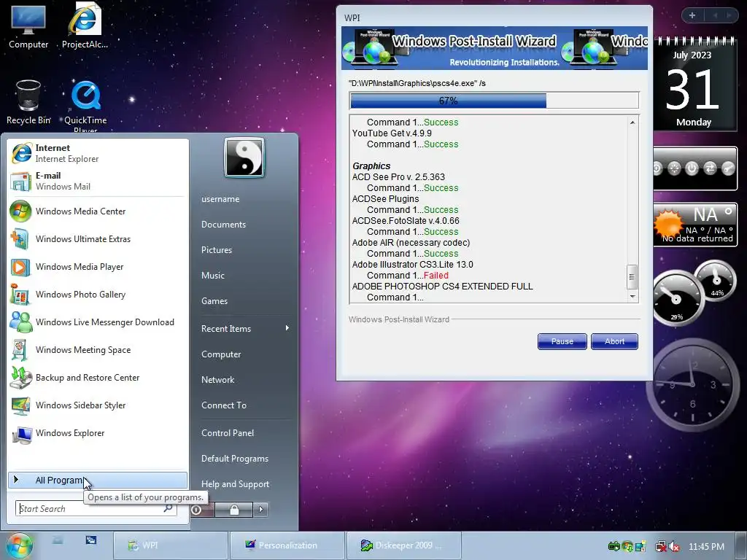The width and height of the screenshot is (747, 560).
Task: Click the 67% installation progress bar
Action: coord(494,101)
